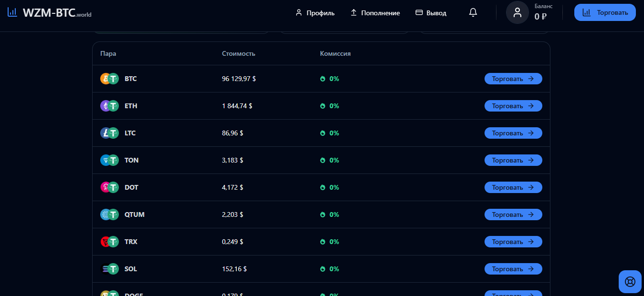644x296 pixels.
Task: Click the price 86,96 $
Action: click(x=232, y=133)
